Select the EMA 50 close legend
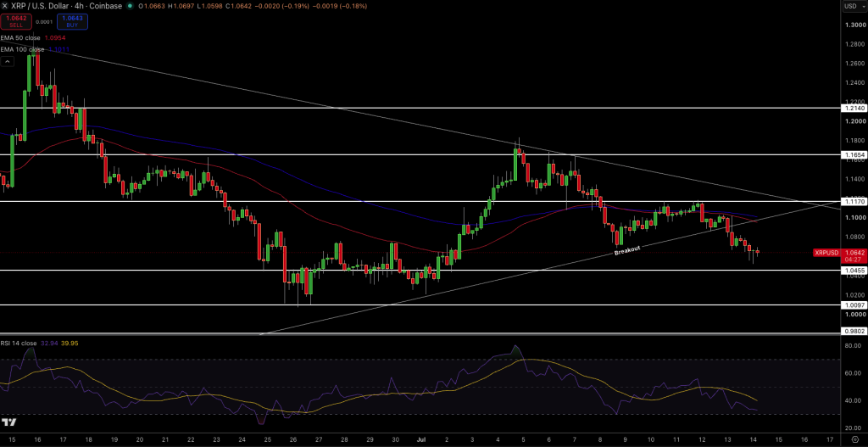 (20, 37)
